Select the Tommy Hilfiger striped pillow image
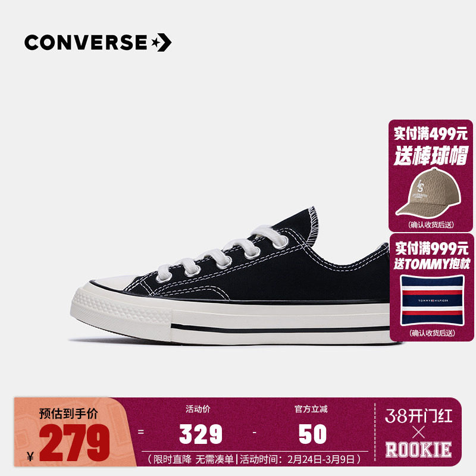 click(x=433, y=300)
